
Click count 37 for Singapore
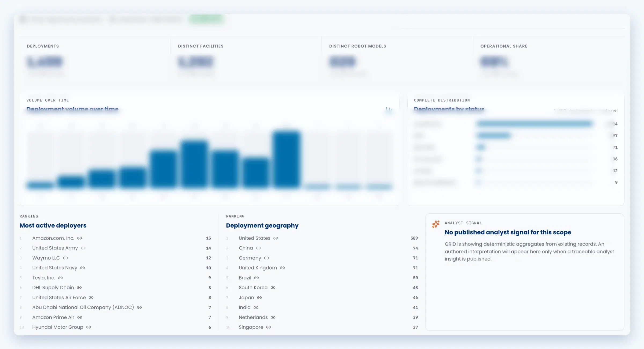coord(415,327)
